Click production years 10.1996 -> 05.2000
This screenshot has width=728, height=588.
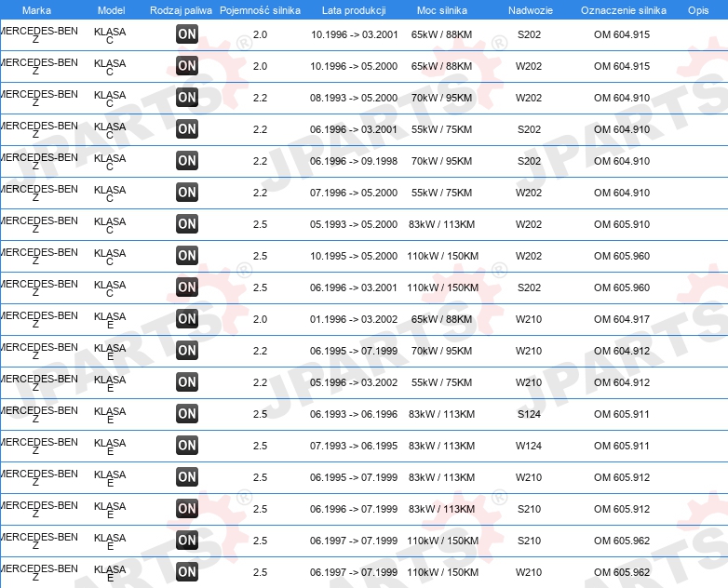pyautogui.click(x=354, y=66)
